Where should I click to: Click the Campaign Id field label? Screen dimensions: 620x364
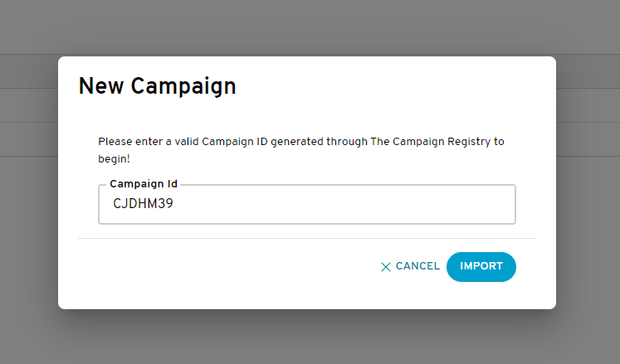pyautogui.click(x=144, y=184)
